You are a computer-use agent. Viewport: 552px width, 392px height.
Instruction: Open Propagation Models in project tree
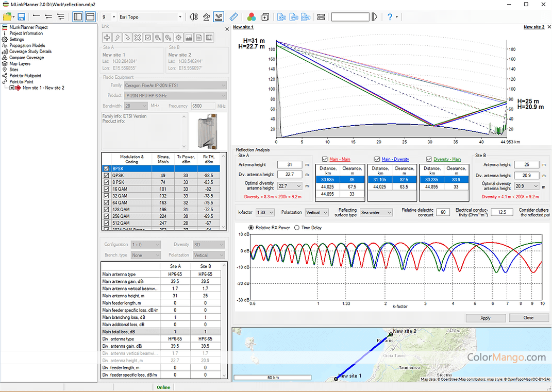click(x=27, y=45)
